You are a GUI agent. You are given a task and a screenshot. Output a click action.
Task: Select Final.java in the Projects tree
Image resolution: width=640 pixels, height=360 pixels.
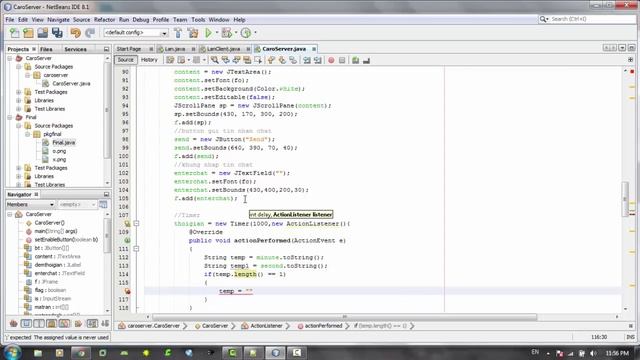click(64, 142)
